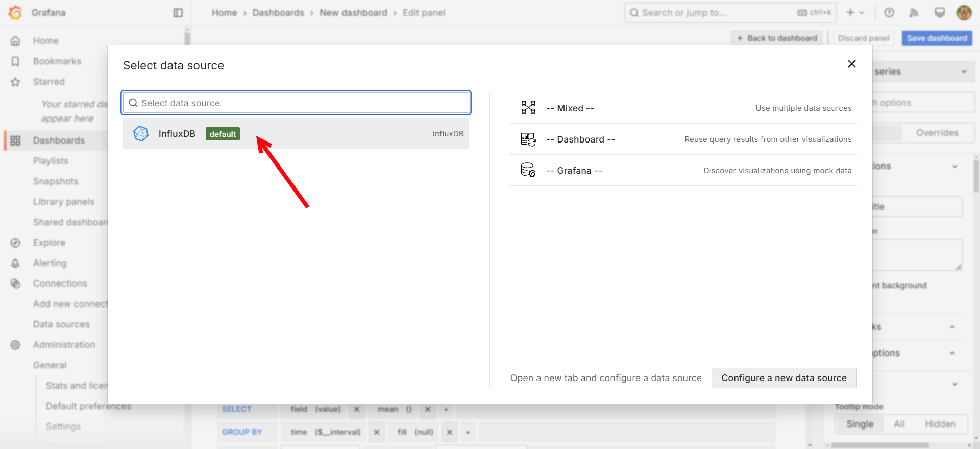Click Configure a new data source
The width and height of the screenshot is (980, 449).
coord(783,378)
